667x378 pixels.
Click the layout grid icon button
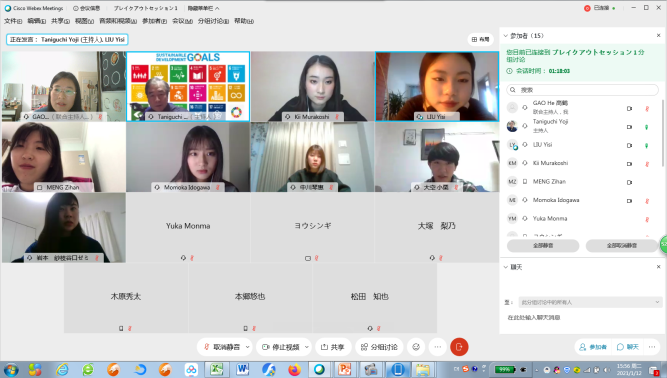click(x=481, y=39)
